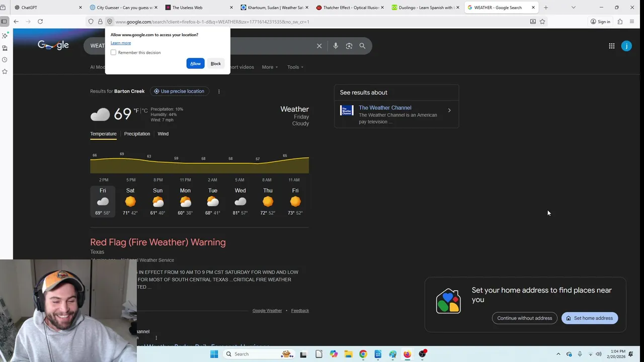Expand The Weather Channel result chevron
644x362 pixels.
pos(449,110)
